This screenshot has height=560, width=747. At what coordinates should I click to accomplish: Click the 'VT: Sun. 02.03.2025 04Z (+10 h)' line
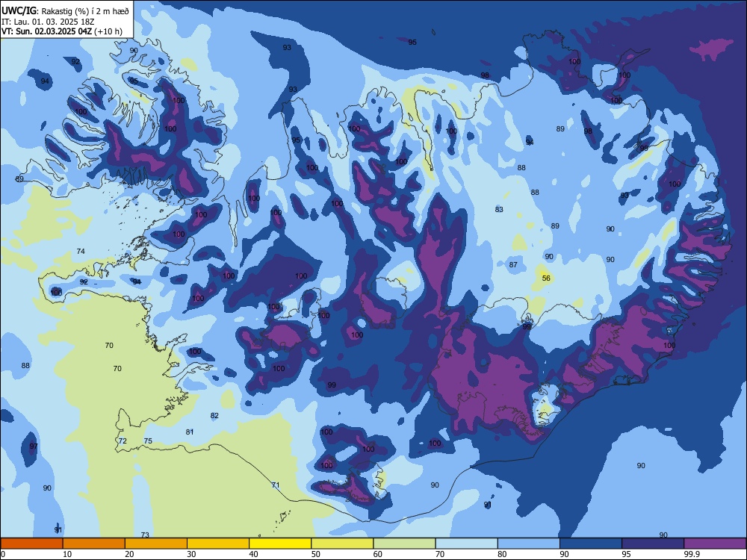point(62,31)
